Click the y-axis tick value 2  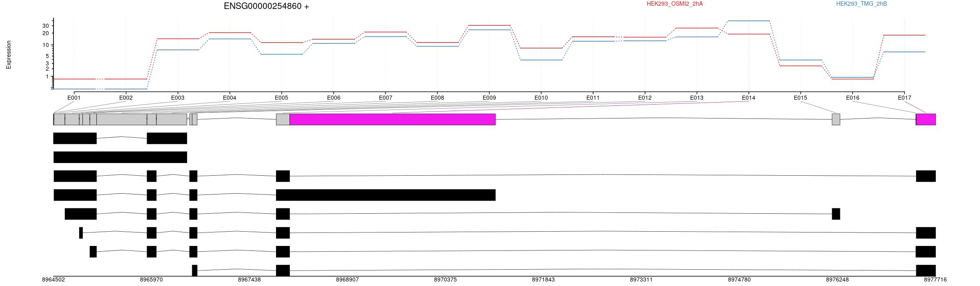[x=47, y=69]
